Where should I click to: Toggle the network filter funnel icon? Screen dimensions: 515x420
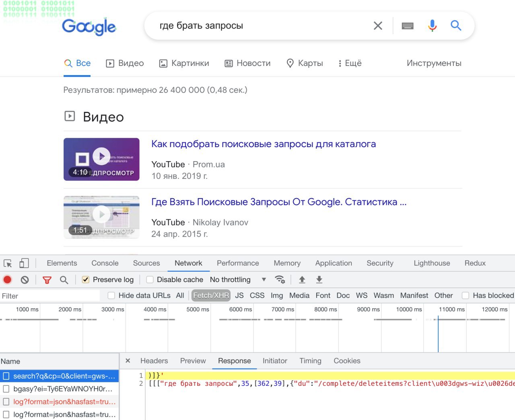47,280
